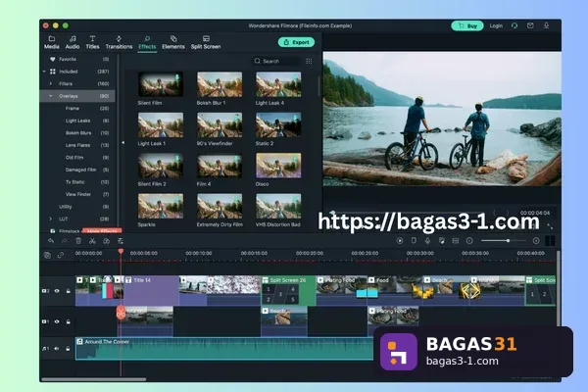The image size is (588, 392).
Task: Open the edit adjustments sliders icon
Action: (121, 241)
